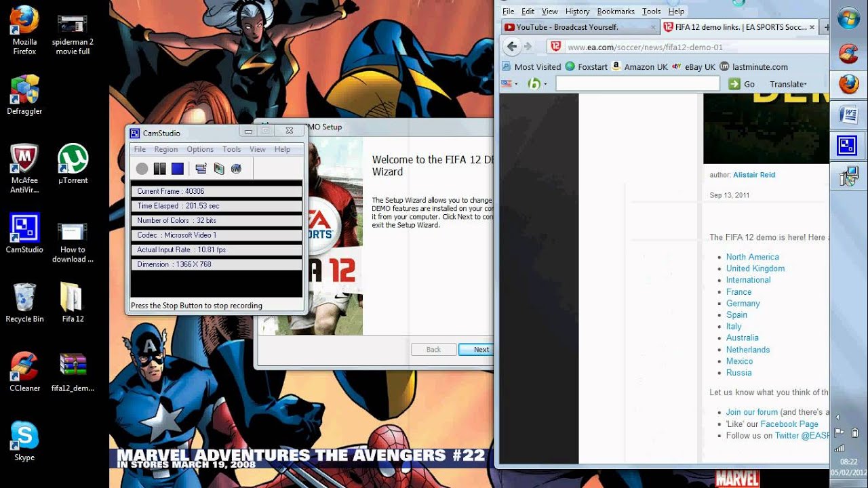Click the Record to AVI/SWF toggle icon
This screenshot has width=868, height=488.
click(x=218, y=169)
